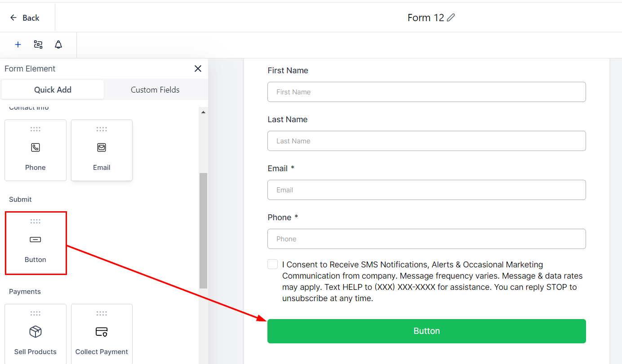Switch to the Quick Add tab

click(53, 90)
